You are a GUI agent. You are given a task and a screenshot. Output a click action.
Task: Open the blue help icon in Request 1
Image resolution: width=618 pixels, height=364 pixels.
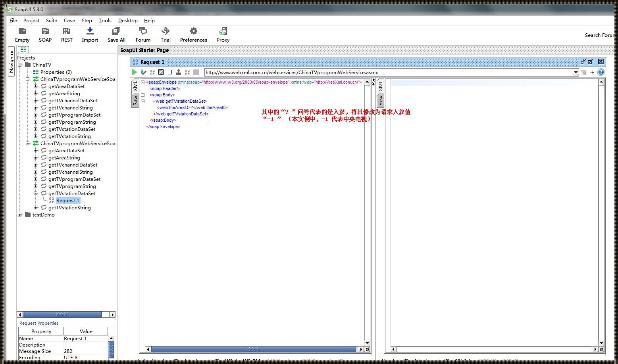coord(601,72)
